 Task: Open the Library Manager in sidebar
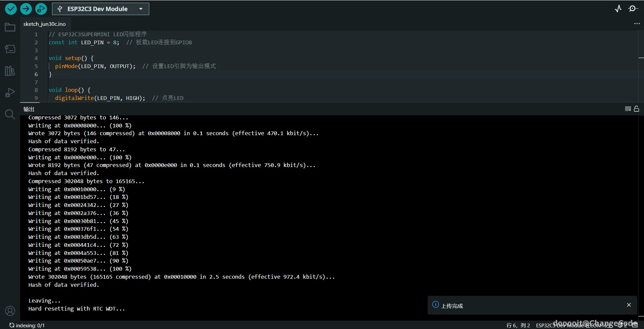pos(10,71)
